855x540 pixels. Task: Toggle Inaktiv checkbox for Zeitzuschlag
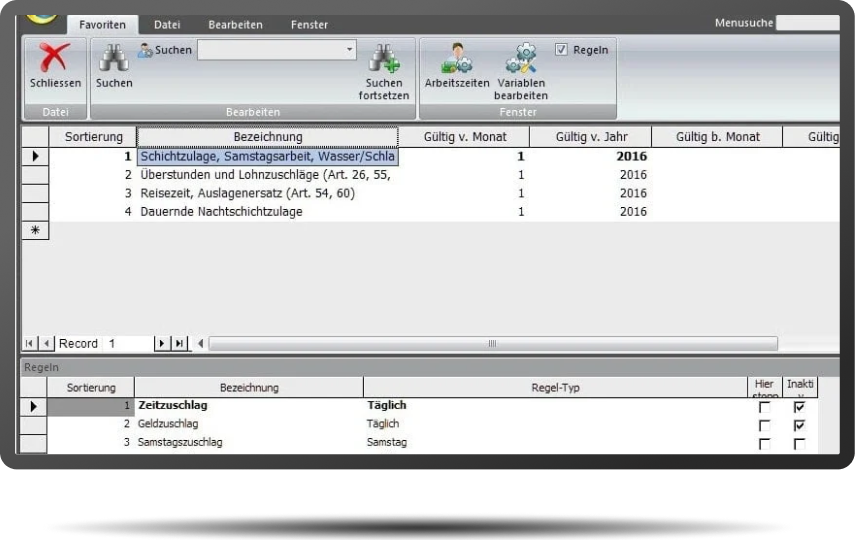[x=799, y=407]
